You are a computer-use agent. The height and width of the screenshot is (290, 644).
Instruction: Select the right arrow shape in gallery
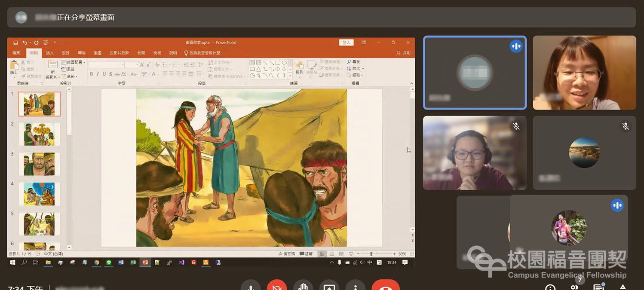coord(278,69)
